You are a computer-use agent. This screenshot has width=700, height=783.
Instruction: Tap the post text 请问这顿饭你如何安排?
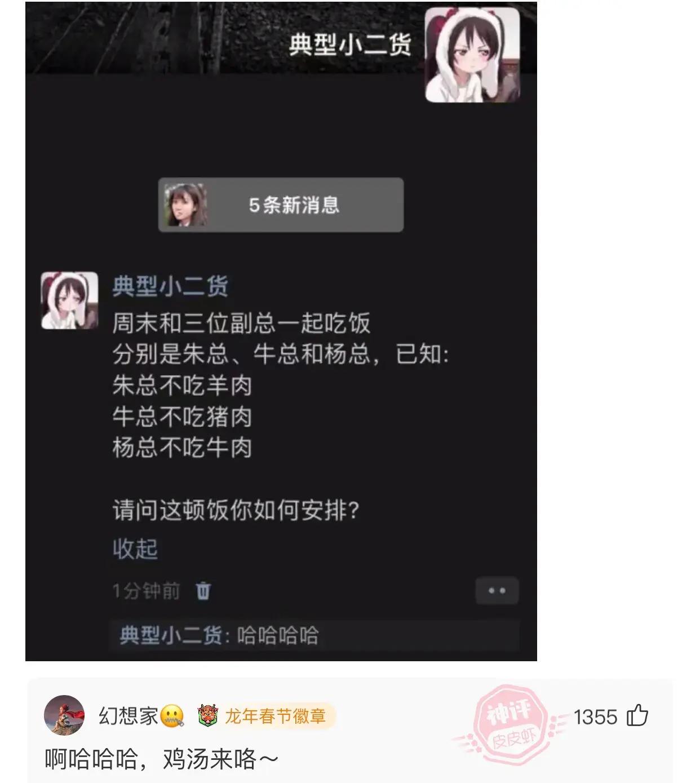[x=236, y=510]
